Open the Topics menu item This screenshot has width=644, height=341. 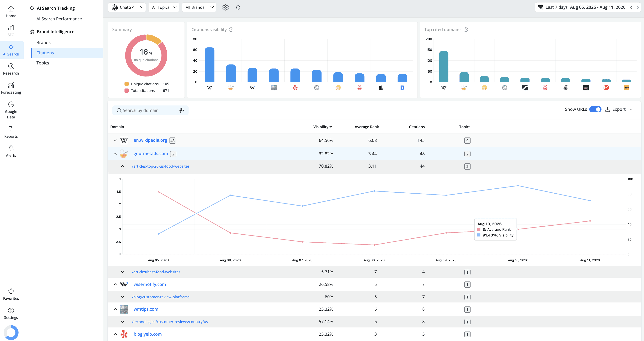coord(43,63)
